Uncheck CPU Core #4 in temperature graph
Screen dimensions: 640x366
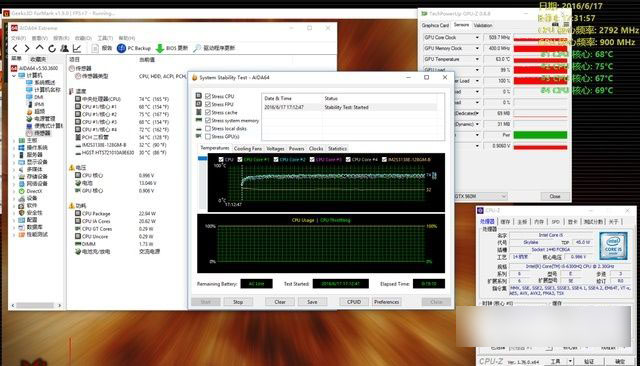(x=348, y=160)
